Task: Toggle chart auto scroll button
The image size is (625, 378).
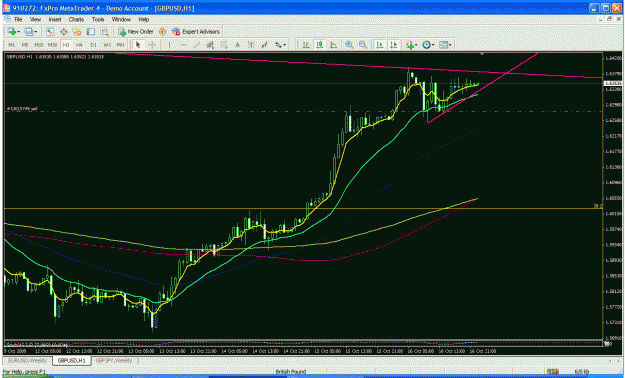Action: 380,45
